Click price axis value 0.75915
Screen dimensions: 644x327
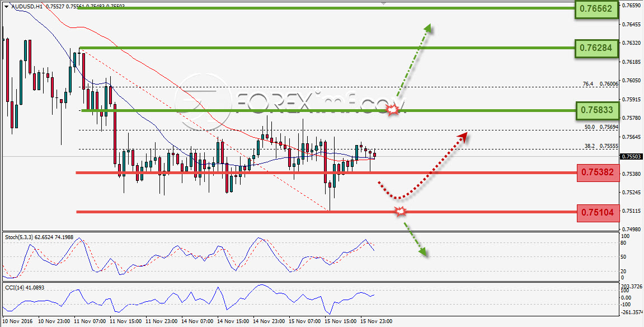[x=632, y=100]
